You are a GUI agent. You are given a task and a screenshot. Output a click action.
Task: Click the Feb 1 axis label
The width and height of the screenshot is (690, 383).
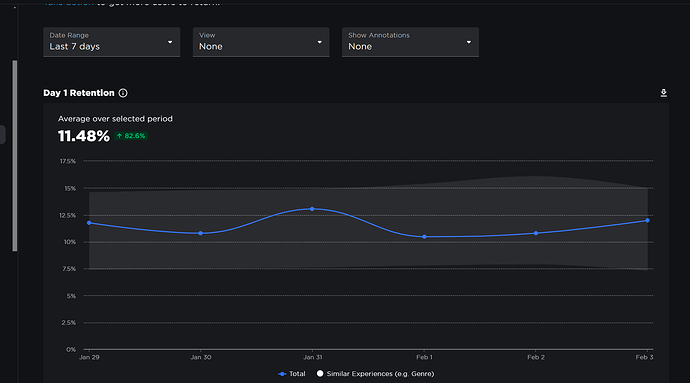pos(424,357)
